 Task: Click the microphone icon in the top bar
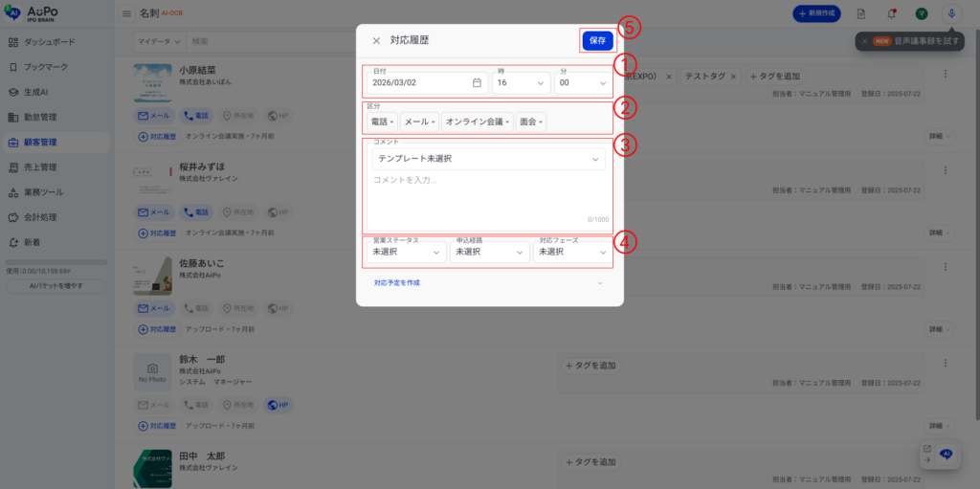click(950, 13)
